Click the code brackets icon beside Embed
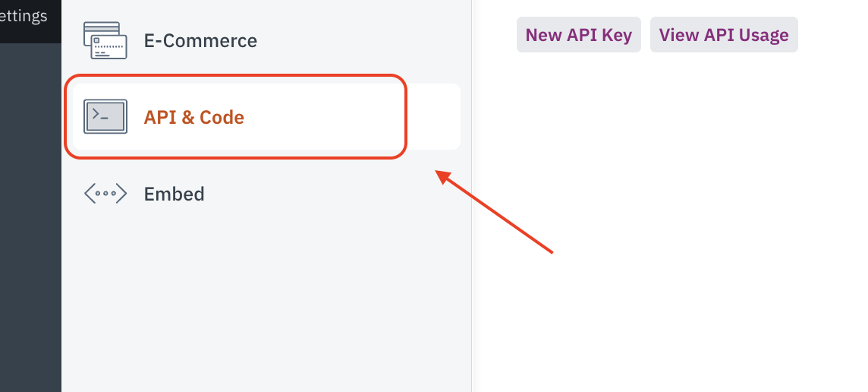This screenshot has width=868, height=392. pos(105,194)
